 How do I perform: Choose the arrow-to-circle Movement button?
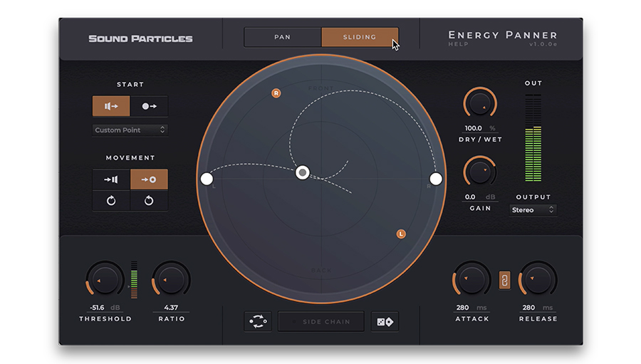pyautogui.click(x=150, y=180)
